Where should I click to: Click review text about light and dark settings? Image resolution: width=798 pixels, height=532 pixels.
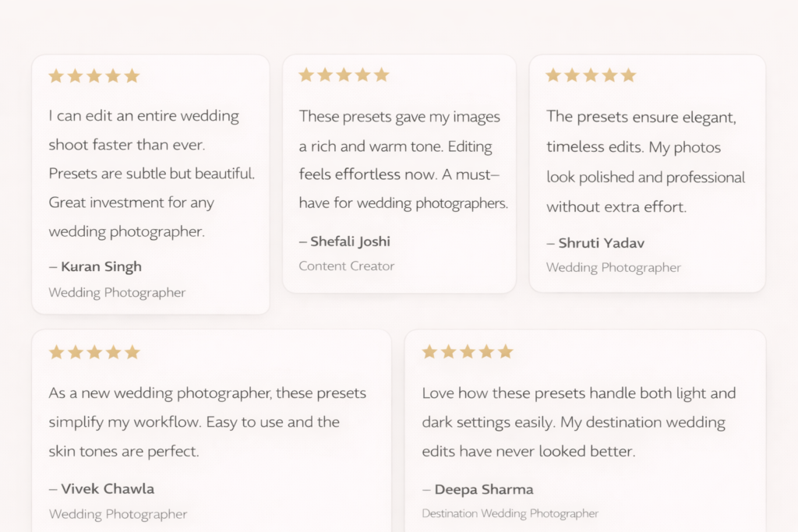coord(578,422)
